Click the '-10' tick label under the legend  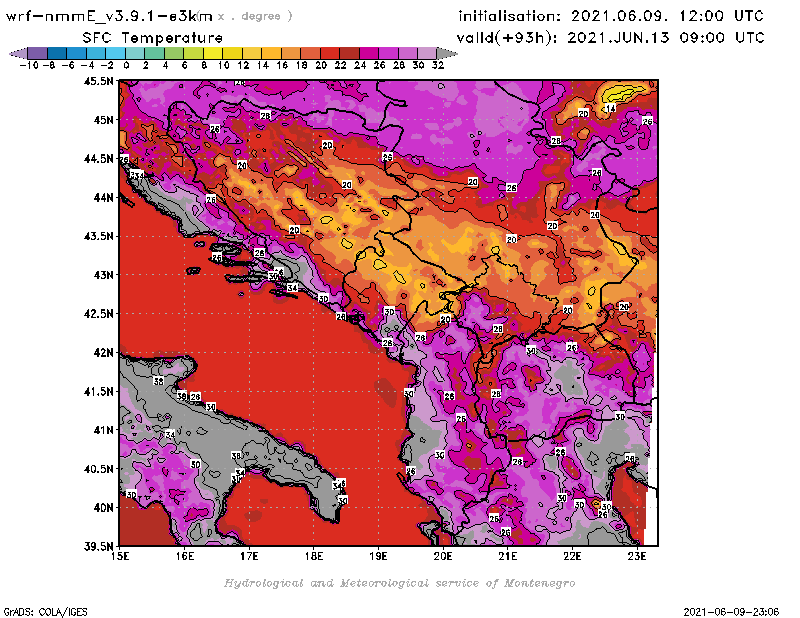[x=29, y=65]
